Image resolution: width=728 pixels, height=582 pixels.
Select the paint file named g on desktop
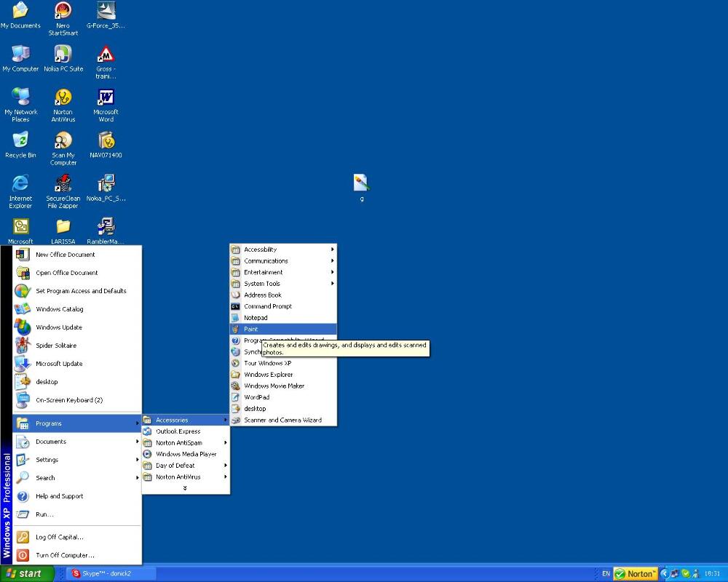(x=362, y=188)
